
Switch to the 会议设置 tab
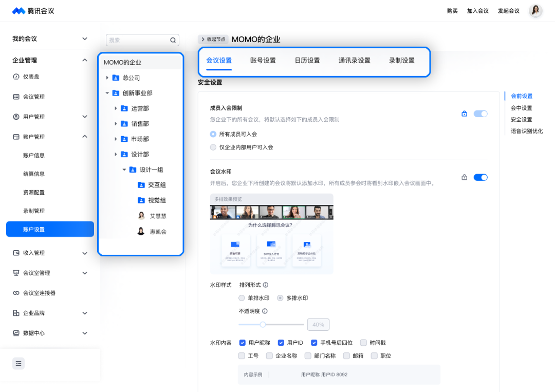219,61
